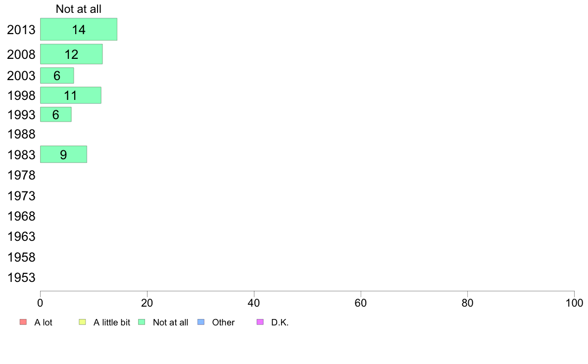Click the 100 axis tick label
588x364 pixels.
pyautogui.click(x=574, y=303)
